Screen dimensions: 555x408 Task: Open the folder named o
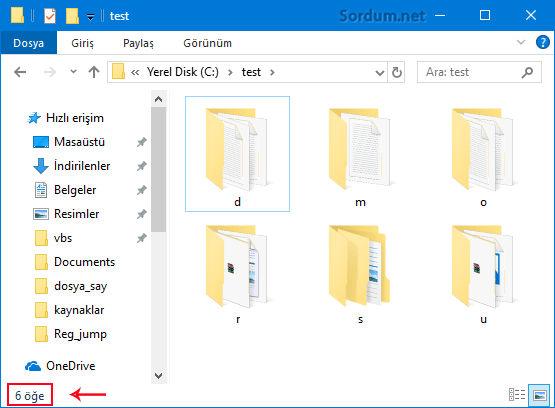coord(483,154)
